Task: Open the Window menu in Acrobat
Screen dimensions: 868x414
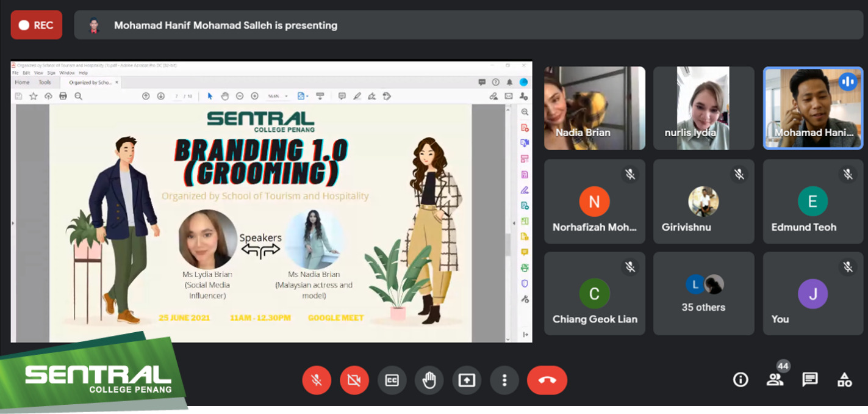Action: 67,73
